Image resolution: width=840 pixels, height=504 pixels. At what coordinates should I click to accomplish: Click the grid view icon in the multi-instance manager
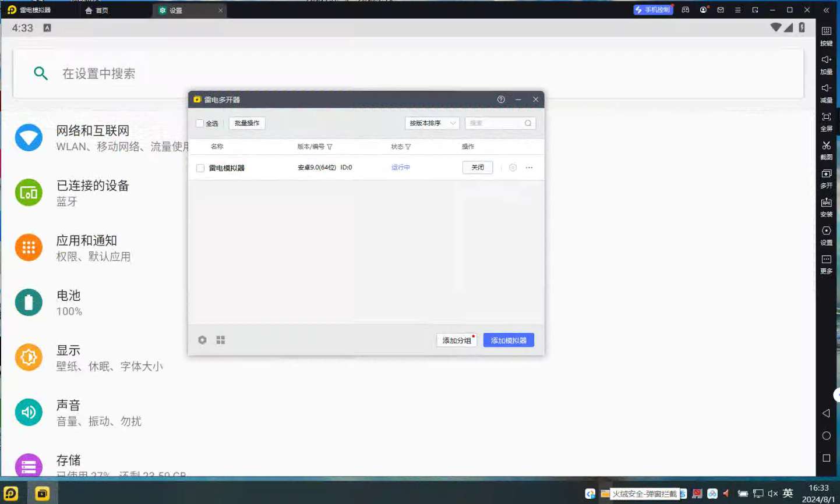(221, 340)
